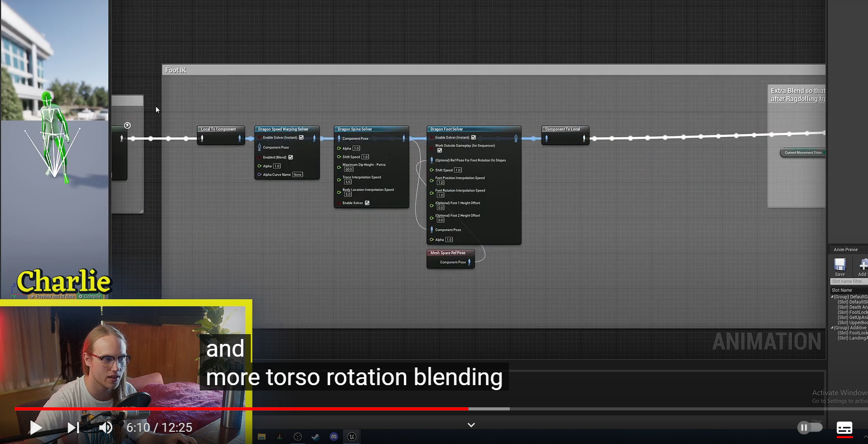The width and height of the screenshot is (868, 444).
Task: Click Shift Speed pin on Dragon Spine Solver
Action: tap(339, 157)
